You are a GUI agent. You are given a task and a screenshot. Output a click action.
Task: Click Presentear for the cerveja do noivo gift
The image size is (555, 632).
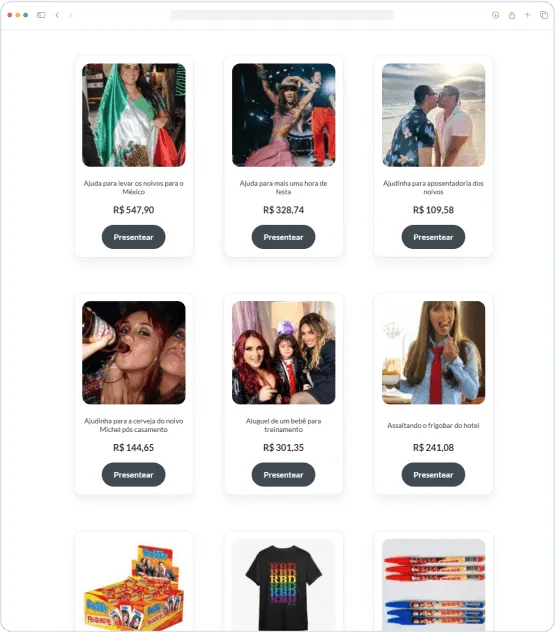[x=133, y=475]
